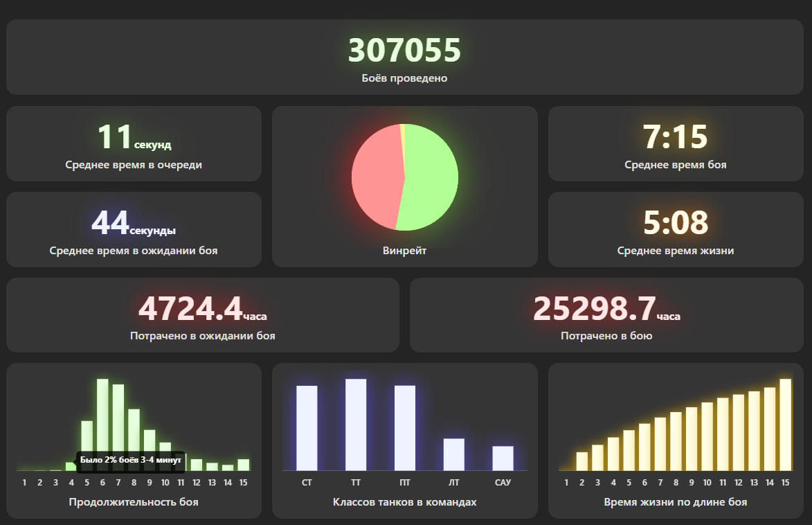Image resolution: width=812 pixels, height=525 pixels.
Task: Open the 7:15 average battle time card
Action: point(676,143)
